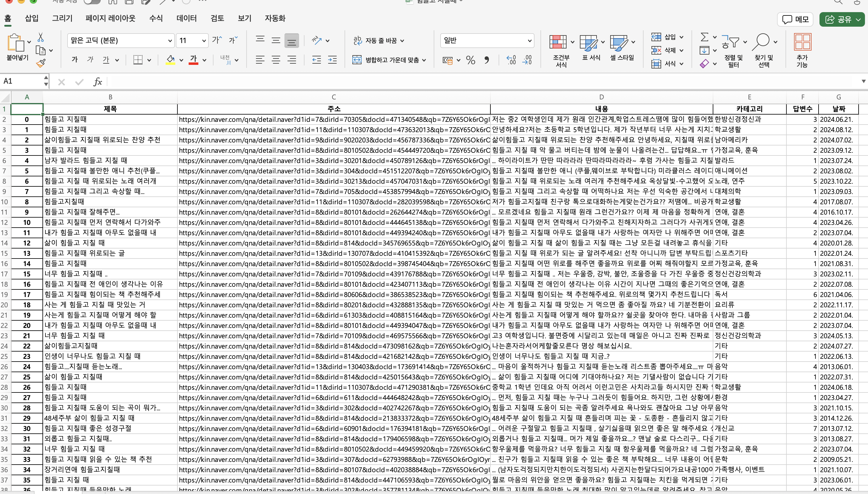Screen dimensions: 868x494
Task: Open the font name dropdown
Action: [170, 41]
